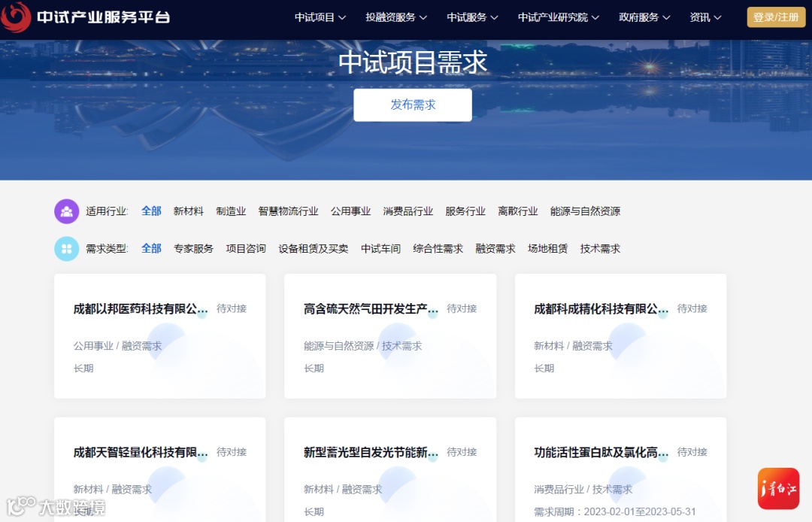The height and width of the screenshot is (522, 812).
Task: Click the 发布需求 button
Action: tap(413, 105)
